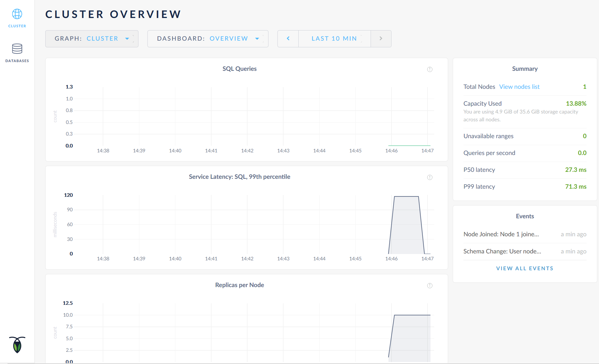The width and height of the screenshot is (599, 364).
Task: Go to next time range with right arrow
Action: [x=381, y=39]
